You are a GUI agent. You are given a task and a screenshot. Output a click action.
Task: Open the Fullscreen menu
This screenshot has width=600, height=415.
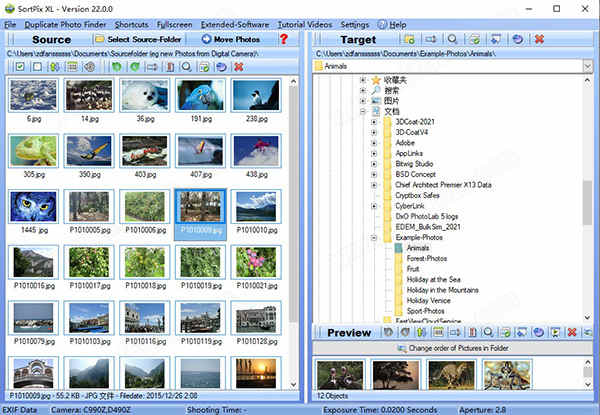point(174,25)
